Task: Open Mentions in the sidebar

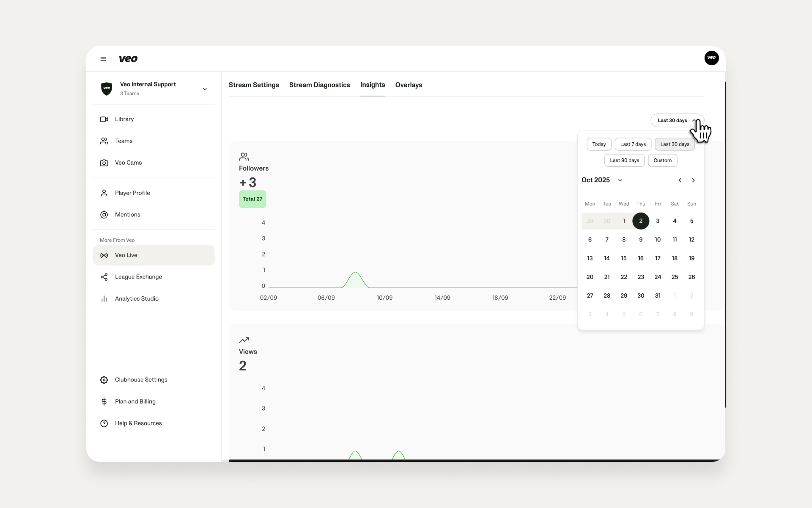Action: 154,215
